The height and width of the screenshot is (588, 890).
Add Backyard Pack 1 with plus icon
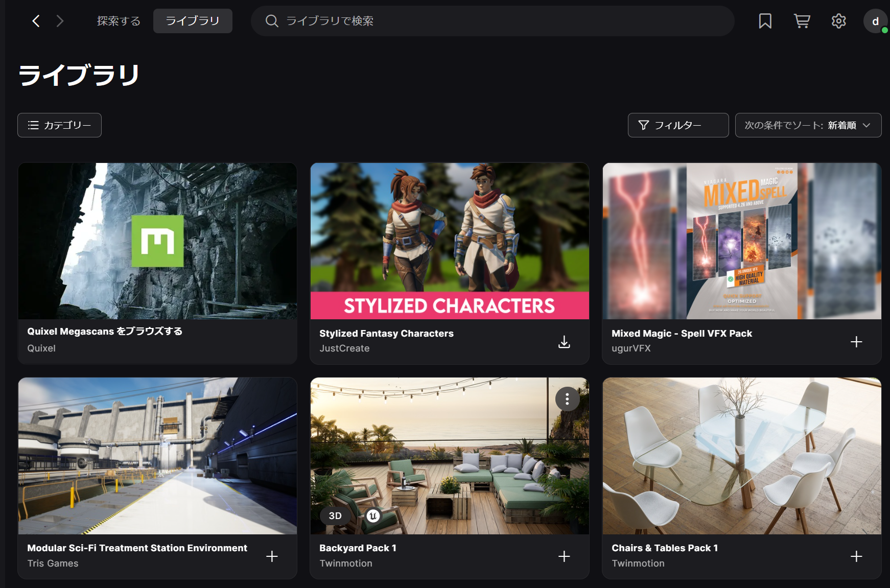pos(564,556)
